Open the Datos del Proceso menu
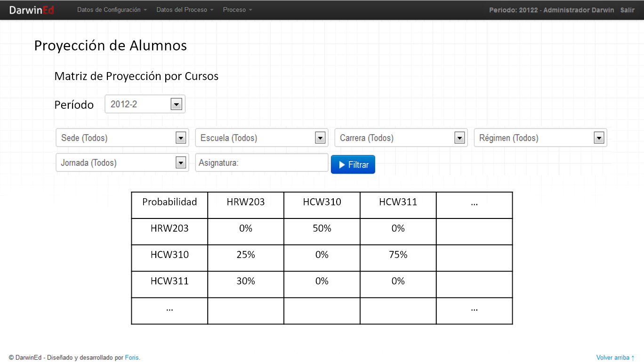The height and width of the screenshot is (363, 644). pyautogui.click(x=185, y=10)
